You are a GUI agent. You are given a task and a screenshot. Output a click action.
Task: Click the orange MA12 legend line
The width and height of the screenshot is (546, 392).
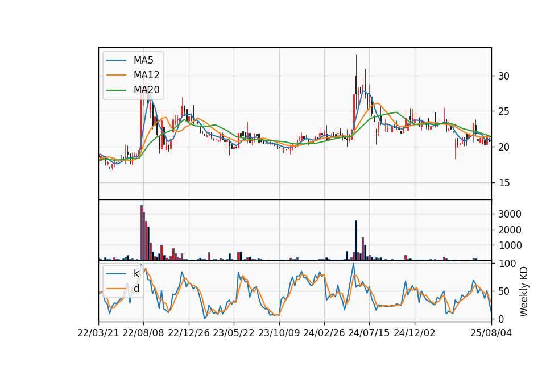tap(117, 75)
